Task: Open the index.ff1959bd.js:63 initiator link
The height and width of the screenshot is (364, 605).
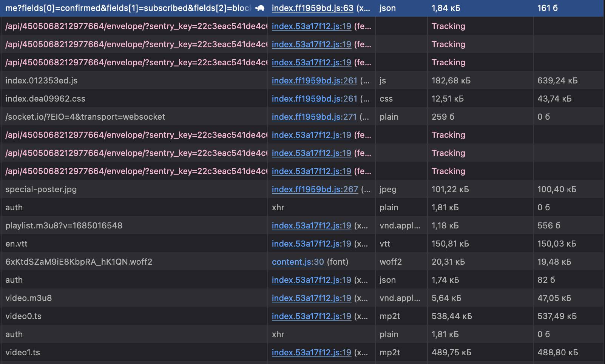Action: coord(312,8)
